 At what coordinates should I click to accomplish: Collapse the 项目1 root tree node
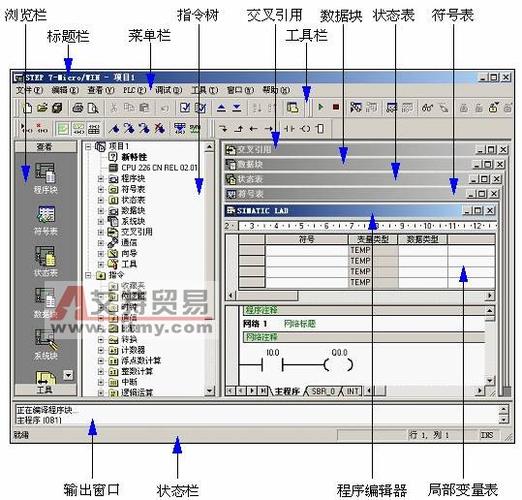coord(88,146)
